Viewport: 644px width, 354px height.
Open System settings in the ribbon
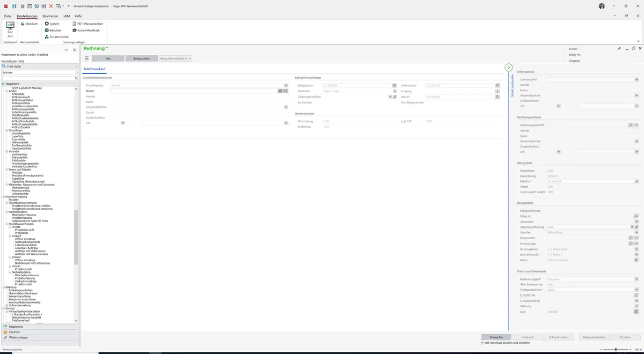(x=52, y=24)
